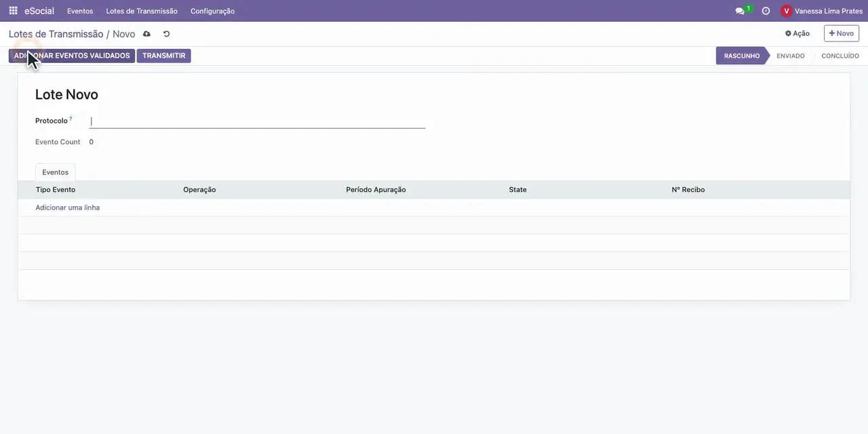868x434 pixels.
Task: Click Adicionar Eventos Validados button
Action: pyautogui.click(x=72, y=56)
